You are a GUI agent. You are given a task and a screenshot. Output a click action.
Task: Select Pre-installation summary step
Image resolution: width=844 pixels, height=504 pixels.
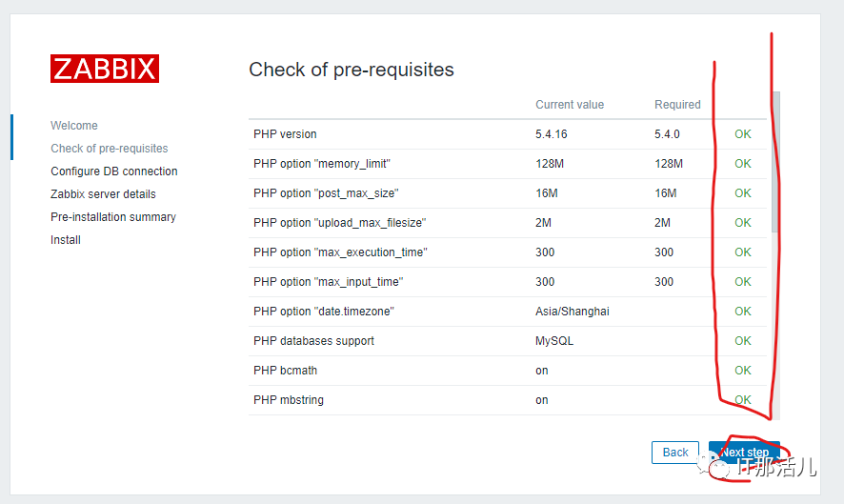(113, 217)
